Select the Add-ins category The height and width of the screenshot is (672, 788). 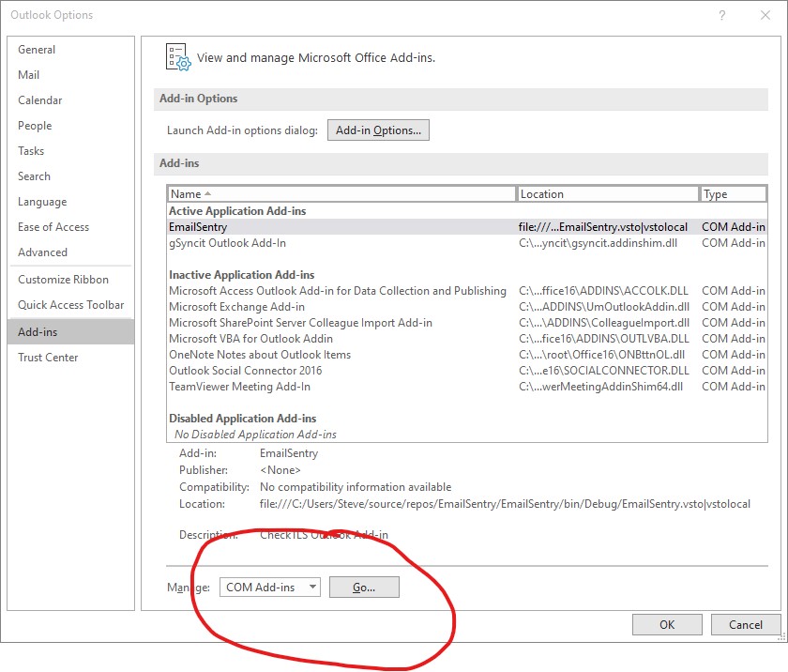tap(71, 332)
